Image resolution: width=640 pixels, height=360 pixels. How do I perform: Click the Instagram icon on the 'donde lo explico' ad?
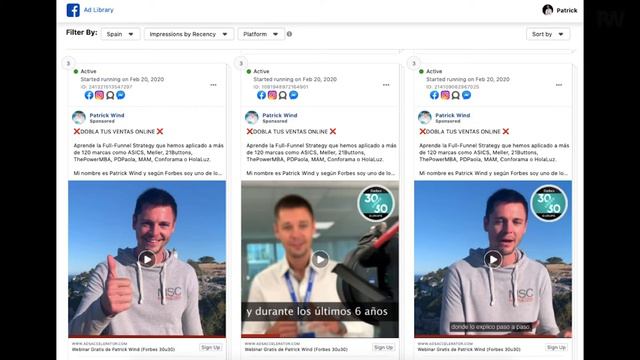(x=445, y=95)
